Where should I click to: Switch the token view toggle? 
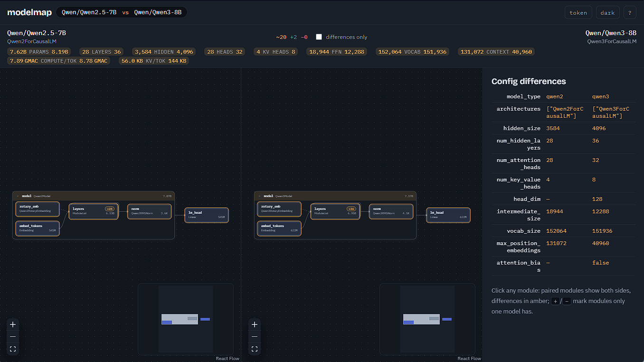578,13
